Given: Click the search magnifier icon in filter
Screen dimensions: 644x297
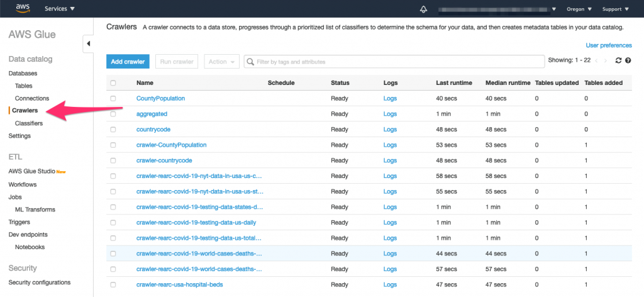Looking at the screenshot, I should click(x=250, y=62).
